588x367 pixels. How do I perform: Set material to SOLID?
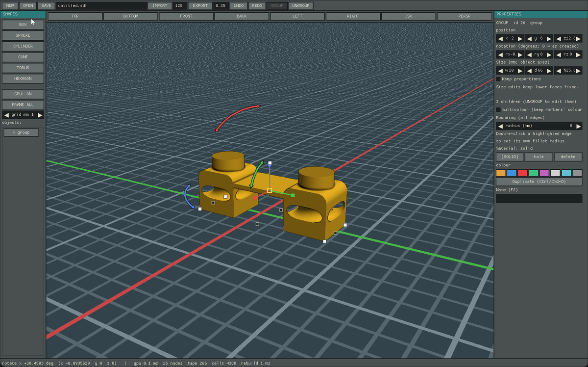[x=510, y=157]
